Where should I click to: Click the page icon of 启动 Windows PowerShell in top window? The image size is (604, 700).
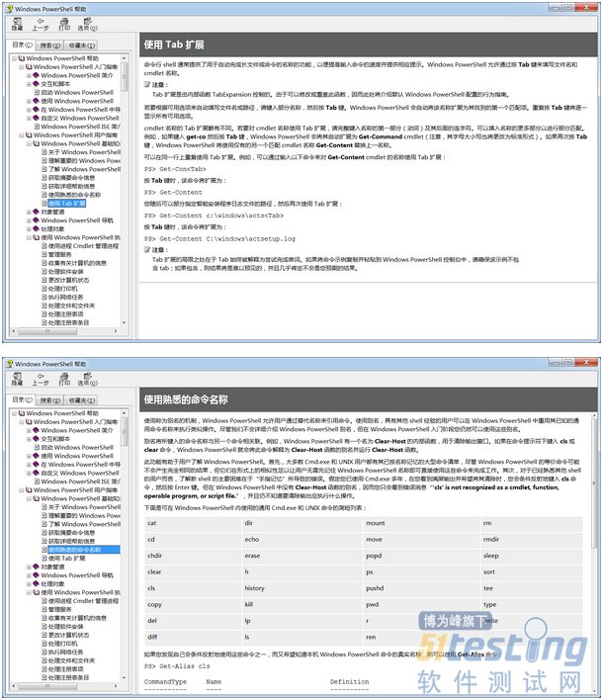point(37,92)
